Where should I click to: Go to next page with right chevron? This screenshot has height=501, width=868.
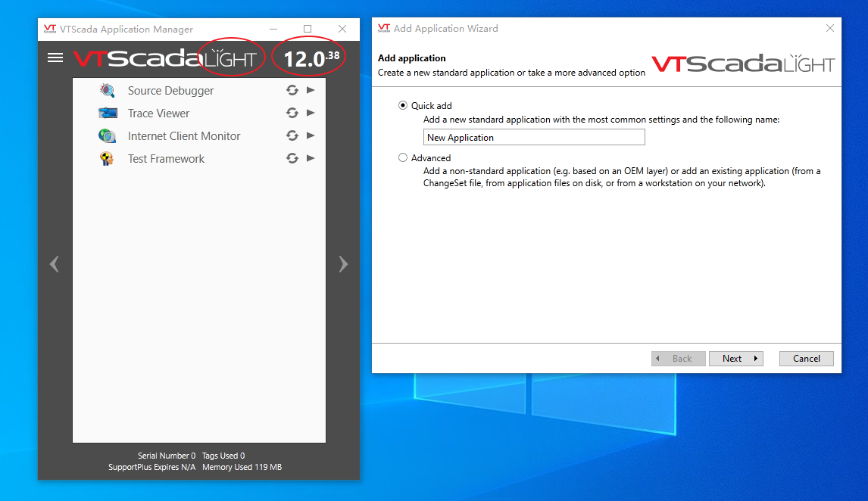[343, 264]
